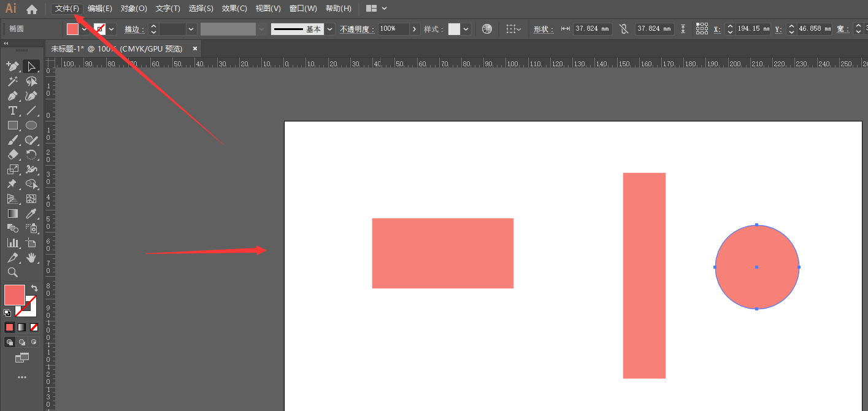Select the Type tool
868x411 pixels.
(x=12, y=110)
